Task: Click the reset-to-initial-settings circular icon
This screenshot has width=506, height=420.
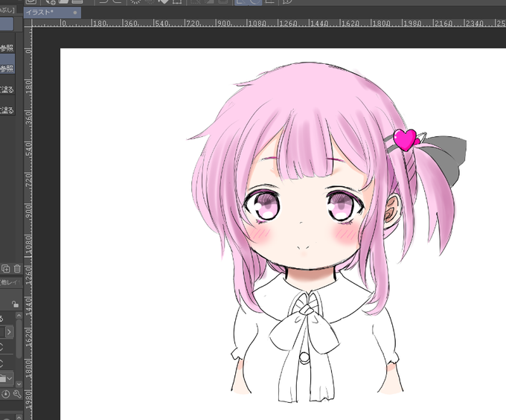Action: 5,394
